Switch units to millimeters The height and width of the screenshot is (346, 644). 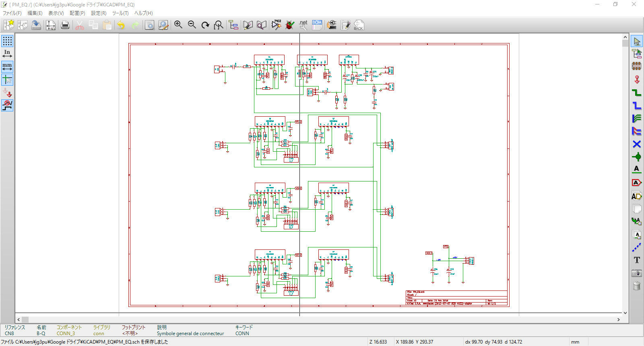coord(7,67)
